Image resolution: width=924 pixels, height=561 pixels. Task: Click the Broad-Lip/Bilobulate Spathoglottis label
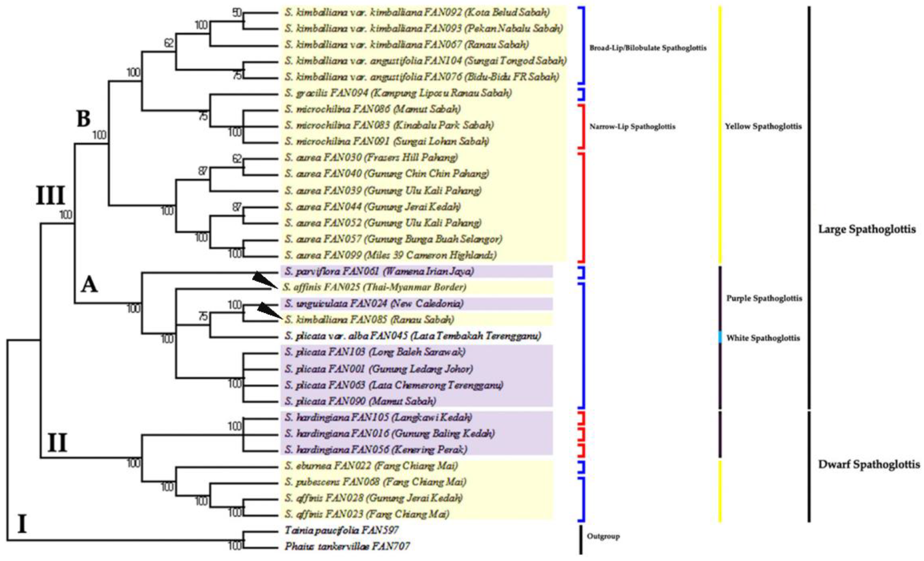[648, 48]
